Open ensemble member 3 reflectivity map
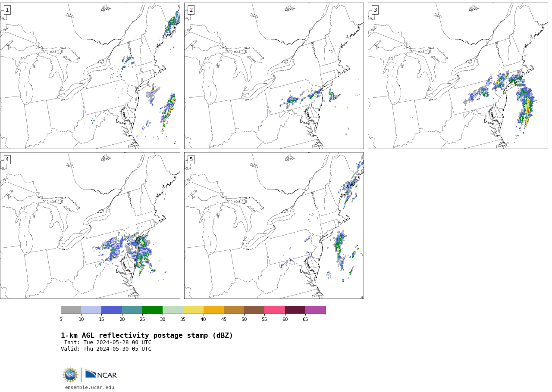The height and width of the screenshot is (392, 552). tap(458, 76)
